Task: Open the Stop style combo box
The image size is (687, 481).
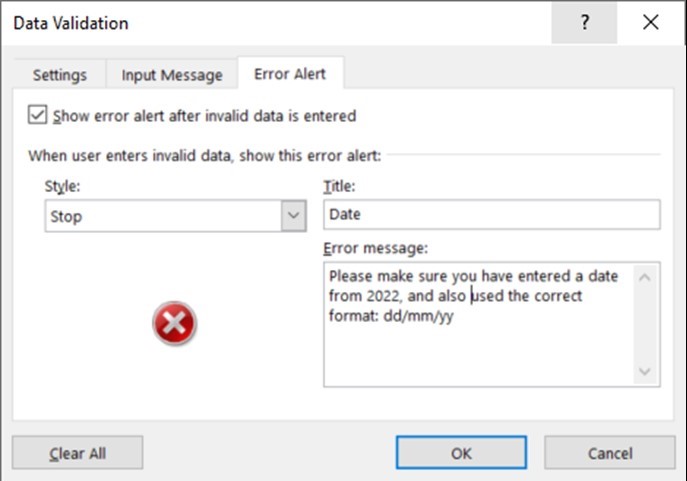Action: tap(164, 216)
